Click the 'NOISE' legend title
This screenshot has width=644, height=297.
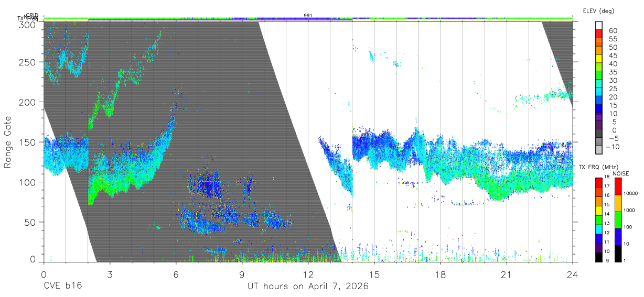click(x=620, y=173)
